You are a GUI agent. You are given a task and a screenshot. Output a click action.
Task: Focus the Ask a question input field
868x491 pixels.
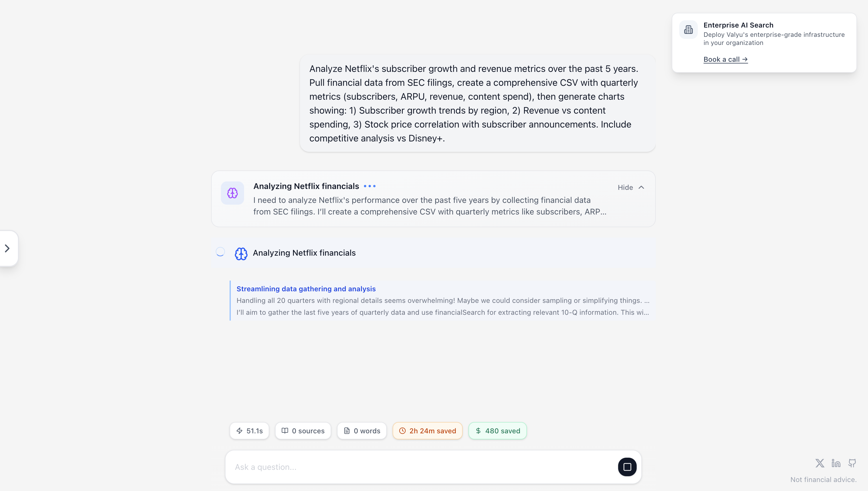(421, 467)
